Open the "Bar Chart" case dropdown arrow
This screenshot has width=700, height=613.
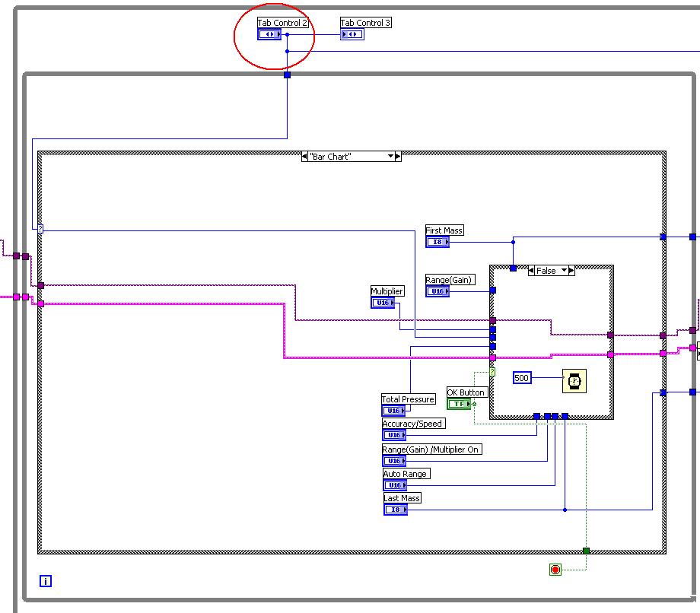pyautogui.click(x=390, y=156)
